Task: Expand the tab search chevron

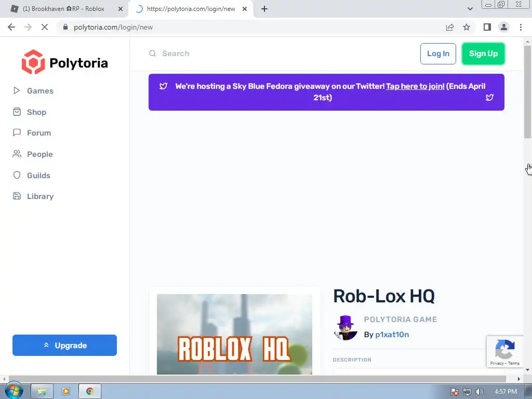Action: 470,9
